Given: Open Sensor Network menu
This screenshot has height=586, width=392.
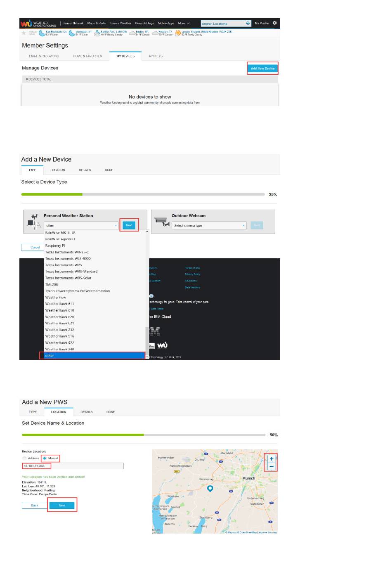Looking at the screenshot, I should (x=73, y=23).
